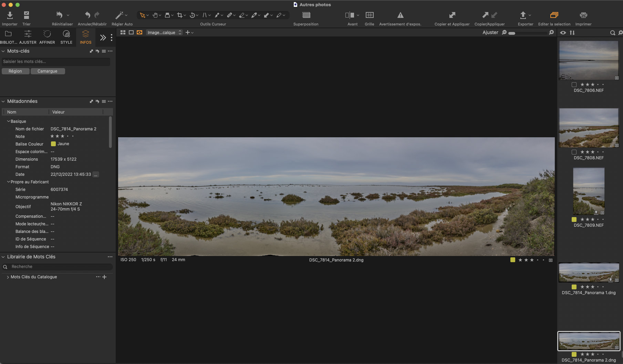Open the add layer plus dropdown
This screenshot has height=364, width=623.
tap(189, 32)
